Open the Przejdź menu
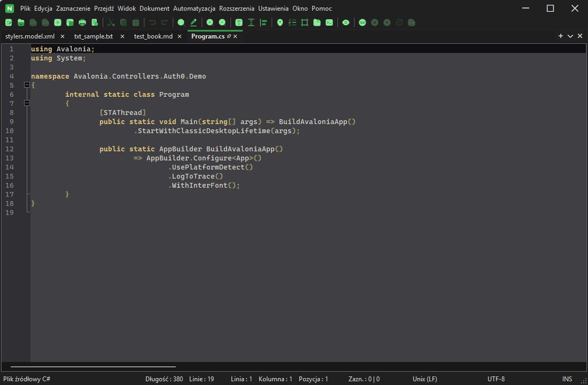 click(104, 8)
